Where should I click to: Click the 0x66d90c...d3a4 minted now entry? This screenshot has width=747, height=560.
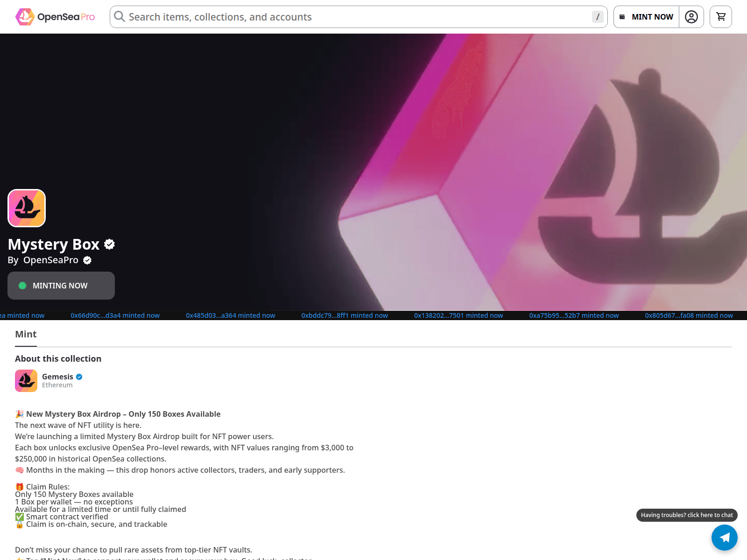[x=115, y=315]
